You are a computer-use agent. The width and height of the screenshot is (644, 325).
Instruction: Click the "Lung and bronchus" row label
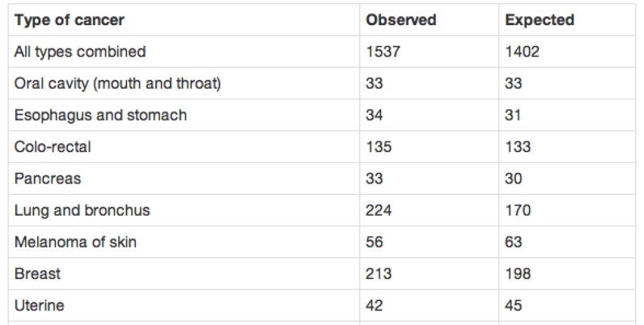point(82,211)
